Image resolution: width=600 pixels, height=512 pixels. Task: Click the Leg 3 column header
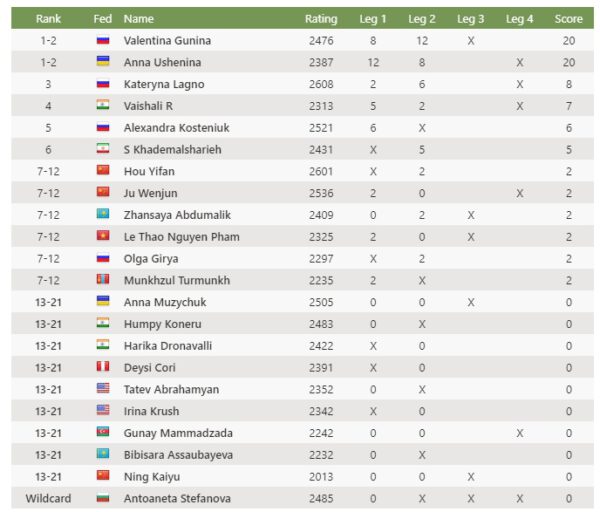tap(470, 19)
